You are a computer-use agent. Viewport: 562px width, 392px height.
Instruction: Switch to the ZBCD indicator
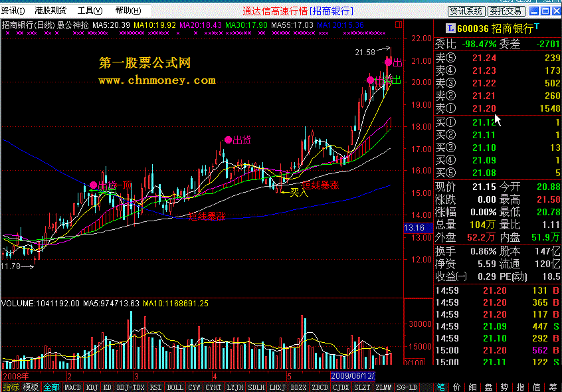coord(320,387)
